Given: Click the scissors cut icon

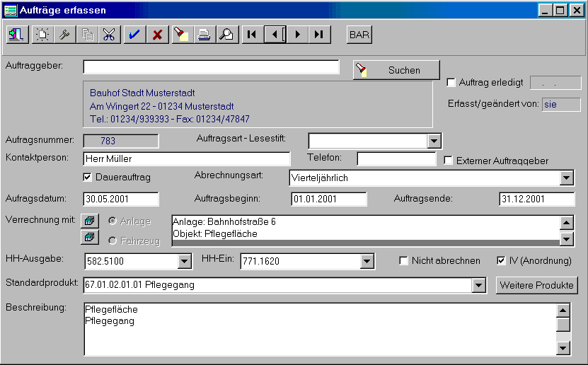Looking at the screenshot, I should [108, 35].
